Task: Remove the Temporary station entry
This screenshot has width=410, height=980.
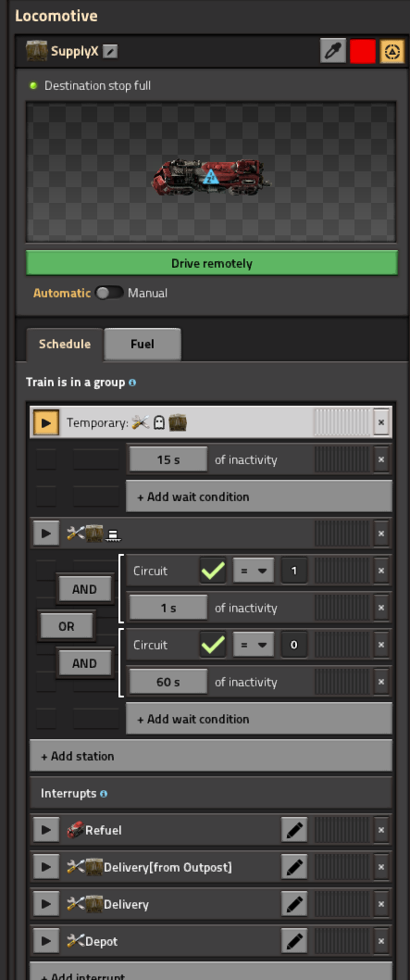Action: click(381, 422)
